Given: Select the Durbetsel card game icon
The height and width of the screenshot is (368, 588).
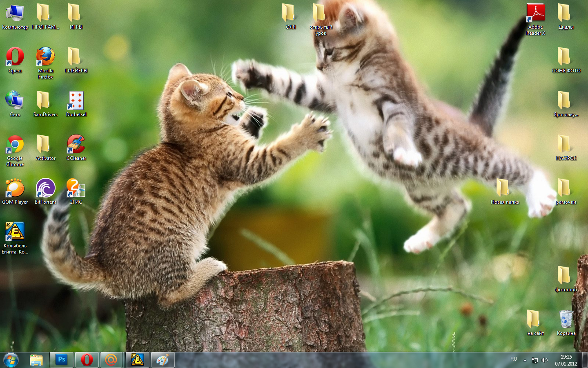Looking at the screenshot, I should coord(76,101).
